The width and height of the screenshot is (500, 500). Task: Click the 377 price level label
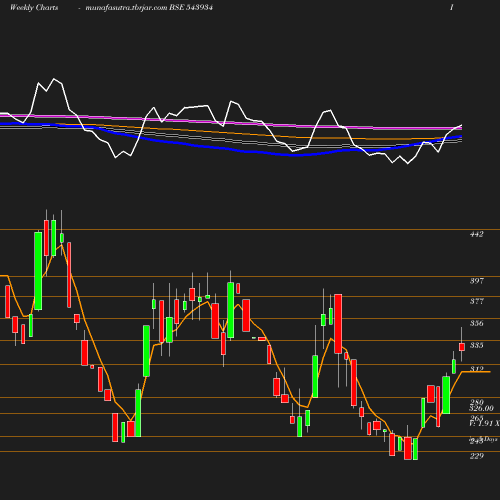point(477,301)
